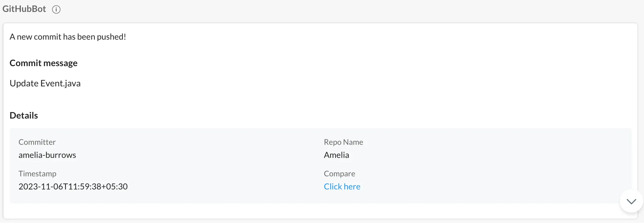The image size is (644, 224).
Task: Select the Commit message heading
Action: (x=44, y=63)
